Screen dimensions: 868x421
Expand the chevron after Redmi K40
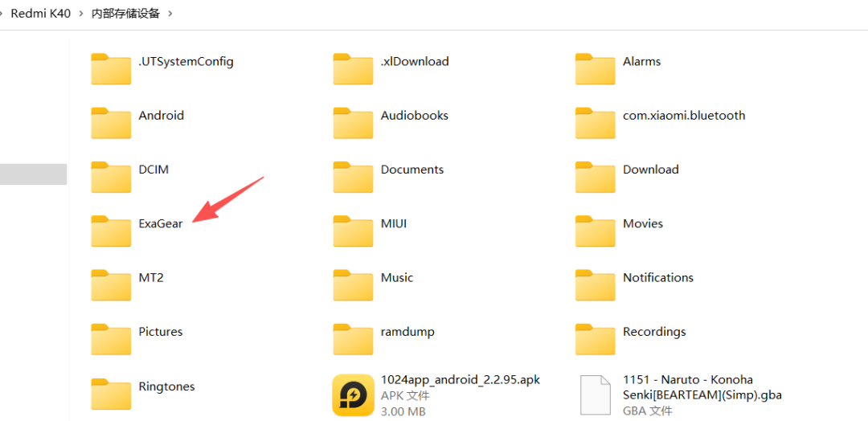coord(81,14)
